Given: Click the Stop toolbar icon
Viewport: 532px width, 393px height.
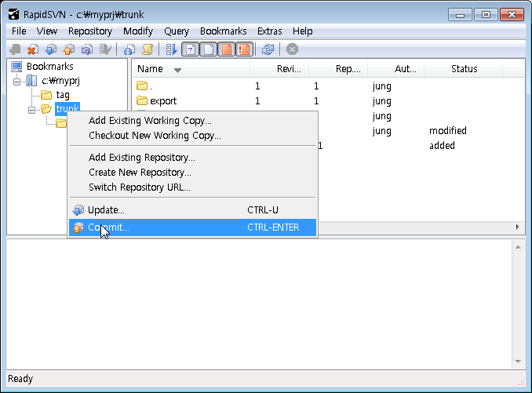Looking at the screenshot, I should point(292,49).
